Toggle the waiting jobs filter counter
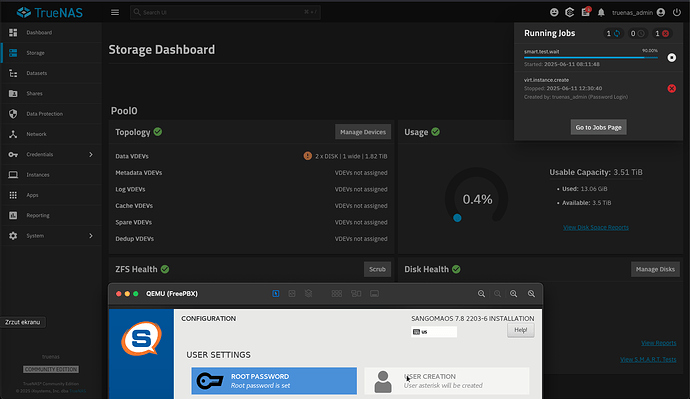Image resolution: width=690 pixels, height=399 pixels. [x=638, y=33]
